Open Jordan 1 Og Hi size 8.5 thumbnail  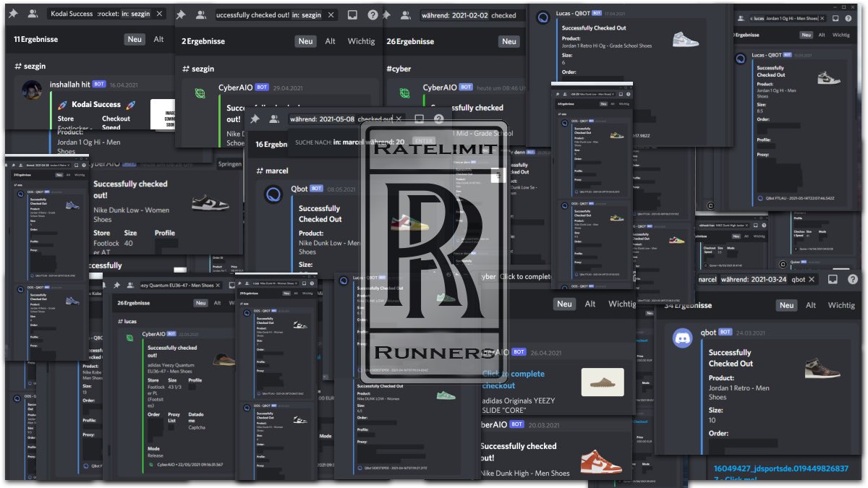(x=829, y=77)
